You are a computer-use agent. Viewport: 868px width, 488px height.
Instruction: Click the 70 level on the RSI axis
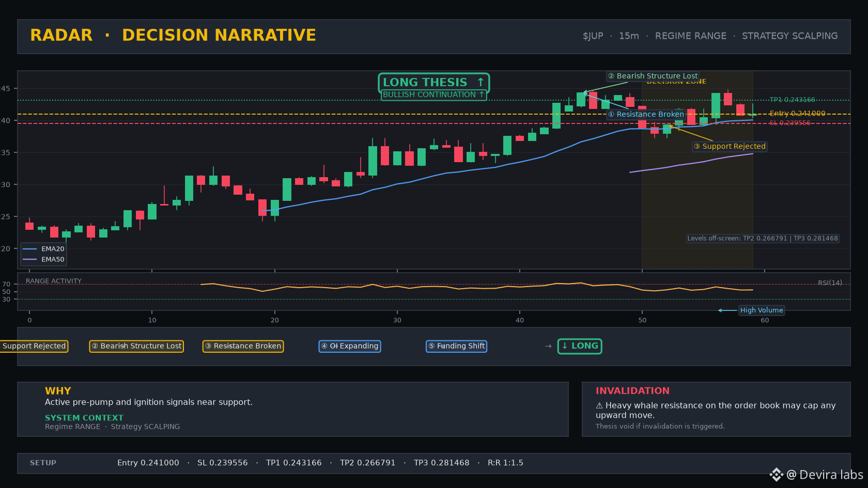click(x=6, y=284)
